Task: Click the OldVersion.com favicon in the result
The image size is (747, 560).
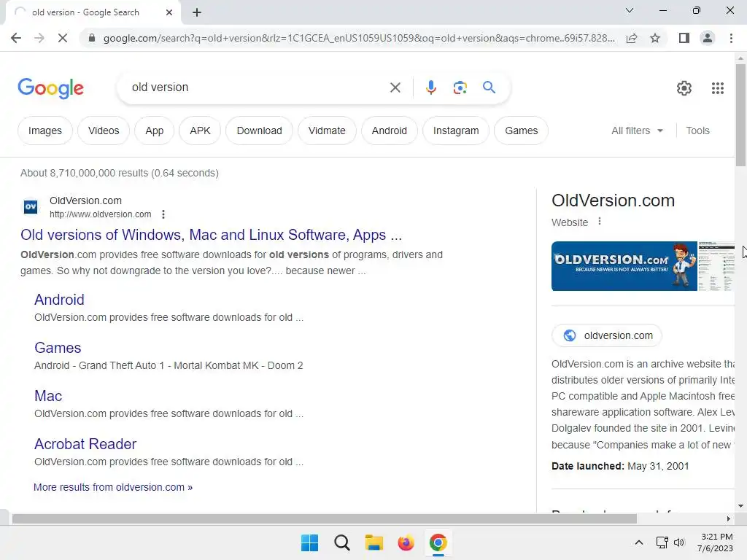Action: pos(31,206)
